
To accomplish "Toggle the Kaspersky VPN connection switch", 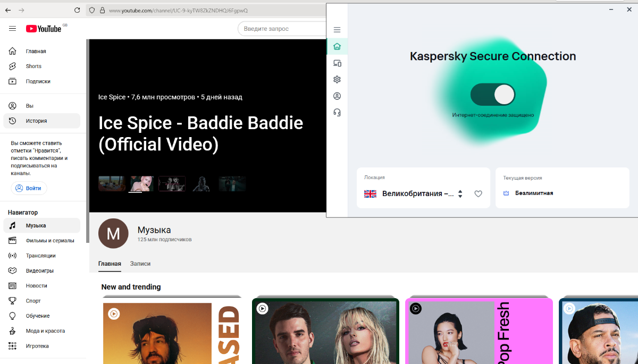I will (493, 95).
